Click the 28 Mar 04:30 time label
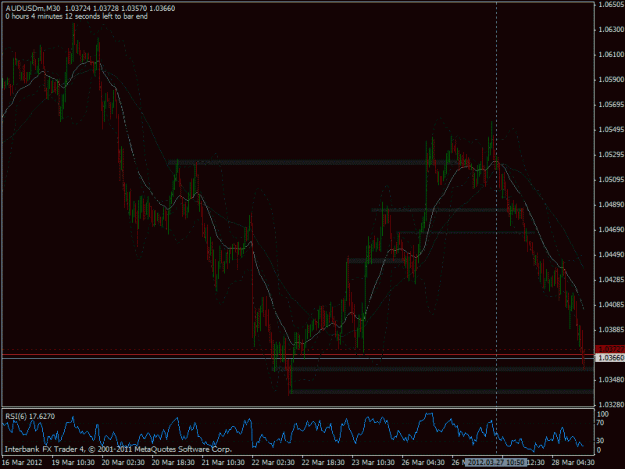 click(573, 463)
